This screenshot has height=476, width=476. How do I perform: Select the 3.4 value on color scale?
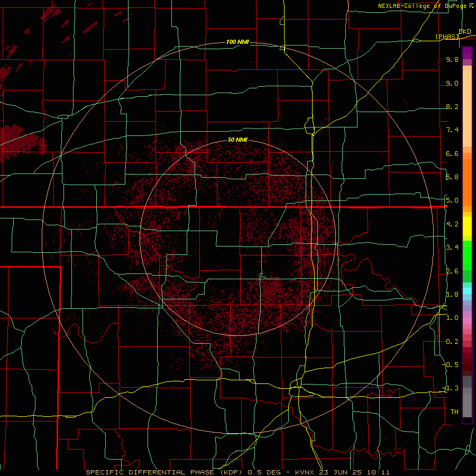pyautogui.click(x=452, y=248)
